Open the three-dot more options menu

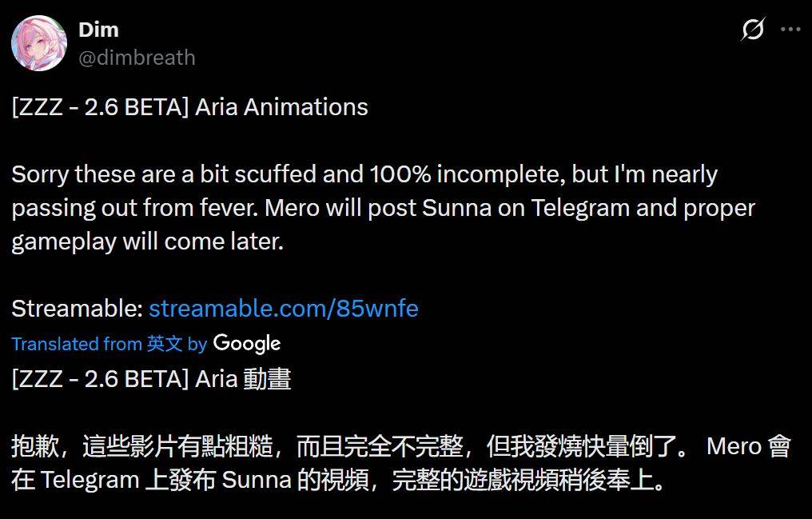pyautogui.click(x=790, y=30)
